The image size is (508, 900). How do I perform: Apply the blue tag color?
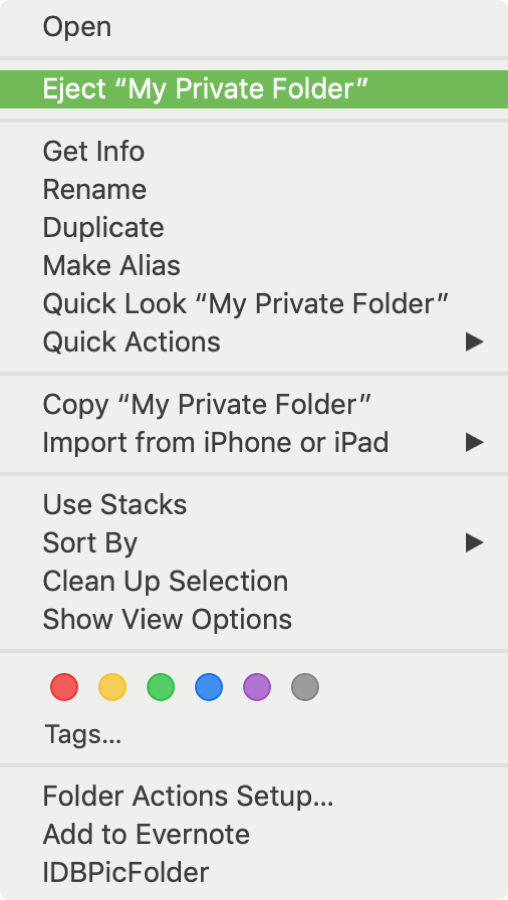(x=208, y=687)
